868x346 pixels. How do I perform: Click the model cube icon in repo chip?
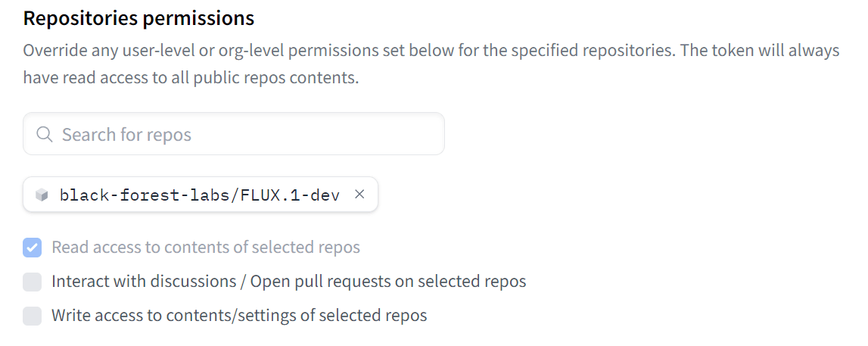42,195
